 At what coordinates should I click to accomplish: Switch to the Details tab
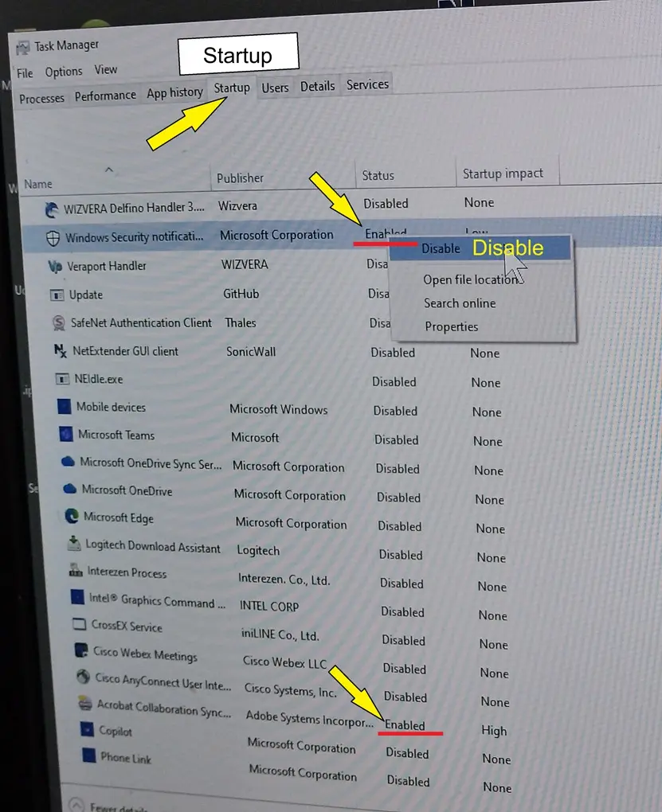pos(318,86)
